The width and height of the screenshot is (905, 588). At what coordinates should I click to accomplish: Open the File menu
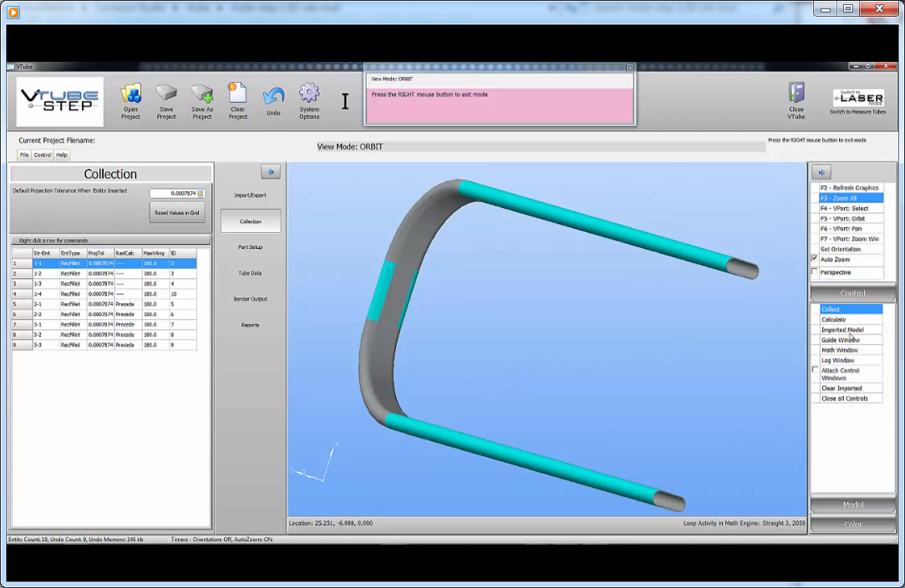24,155
